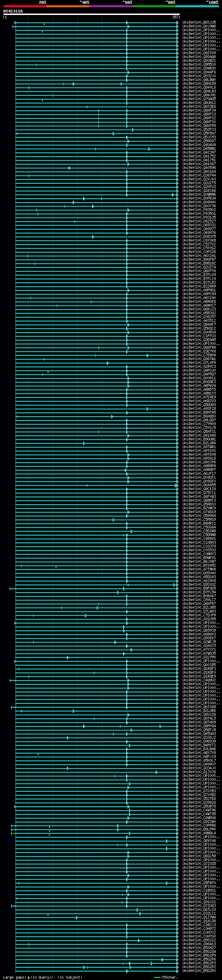Screen dimensions: 222x980
Task: Click the Large gaps legend text
Action: point(43,977)
